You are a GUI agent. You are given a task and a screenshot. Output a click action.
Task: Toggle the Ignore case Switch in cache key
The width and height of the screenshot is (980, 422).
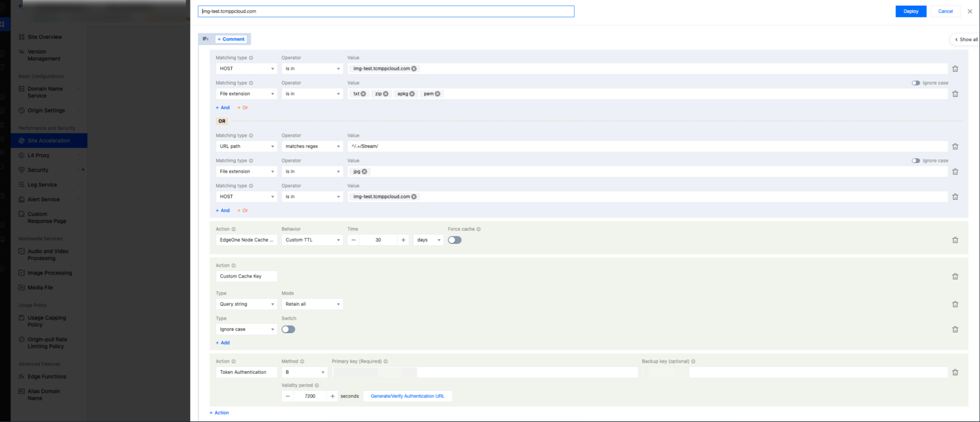pos(288,329)
